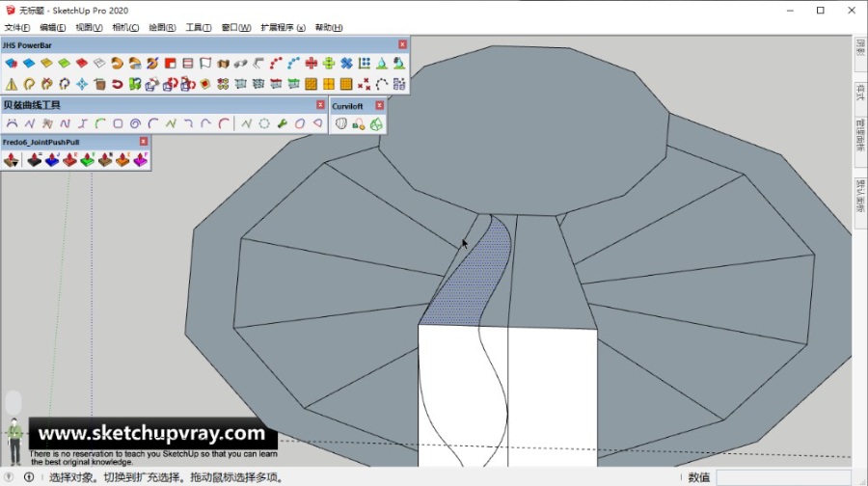
Task: Open the 工具(T) menu
Action: (199, 27)
